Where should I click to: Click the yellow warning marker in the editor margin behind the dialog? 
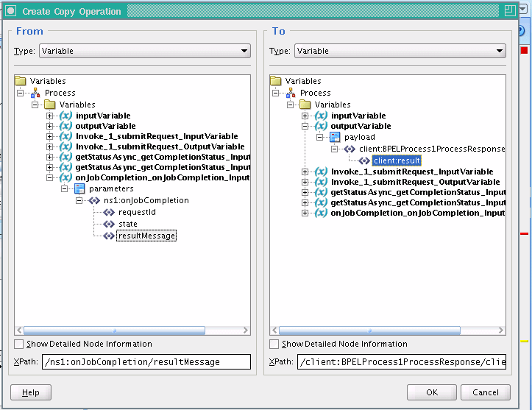tap(524, 341)
